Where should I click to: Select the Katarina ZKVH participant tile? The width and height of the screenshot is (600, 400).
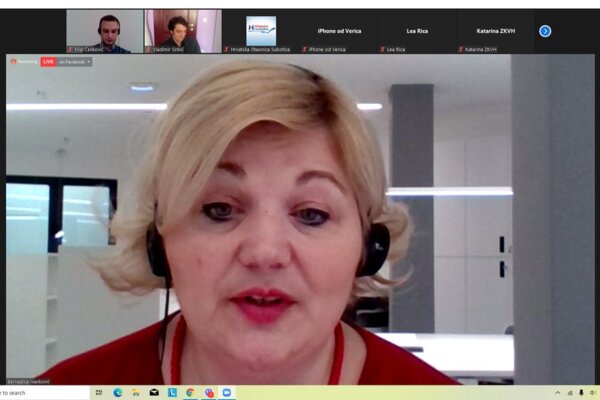point(495,31)
